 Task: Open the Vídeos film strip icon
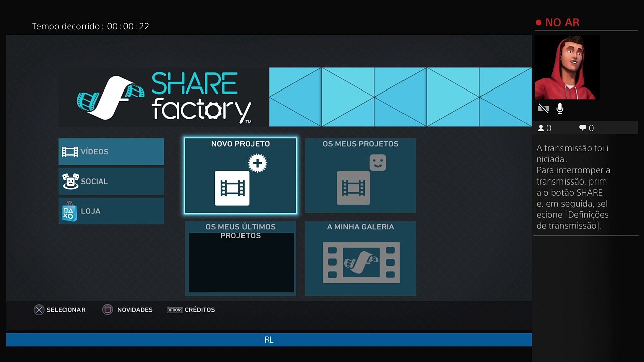tap(70, 152)
